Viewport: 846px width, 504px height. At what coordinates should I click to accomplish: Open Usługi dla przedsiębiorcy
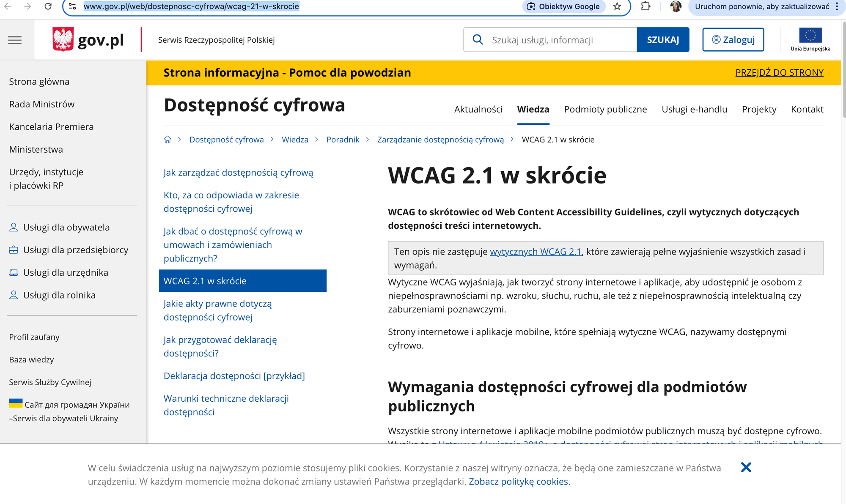pyautogui.click(x=69, y=250)
